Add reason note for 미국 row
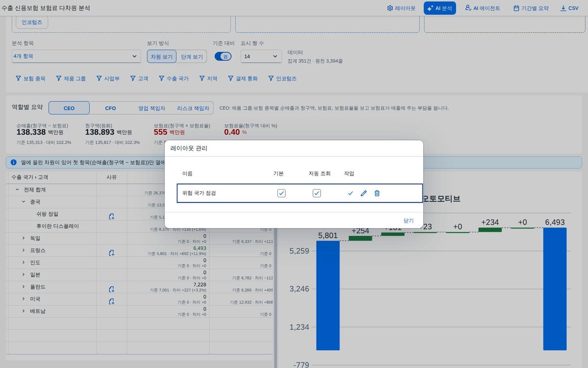 click(111, 301)
